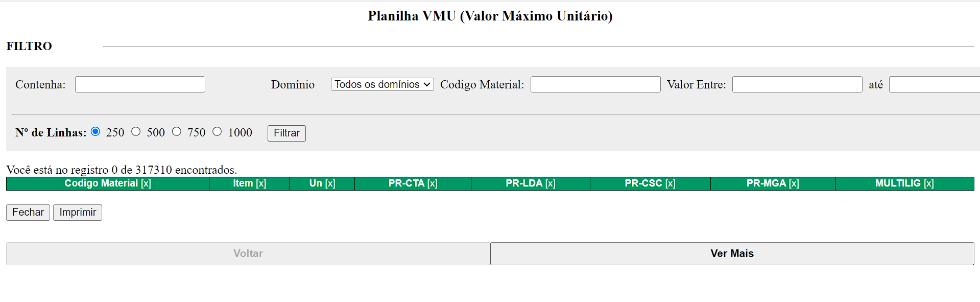Choose the 1000 lines radio button

pos(217,132)
